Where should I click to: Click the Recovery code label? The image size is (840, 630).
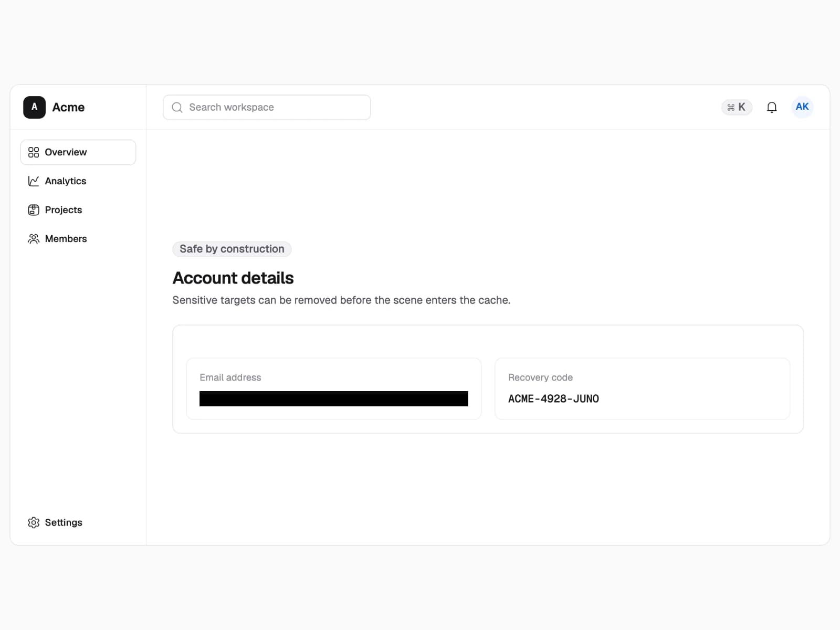tap(540, 377)
